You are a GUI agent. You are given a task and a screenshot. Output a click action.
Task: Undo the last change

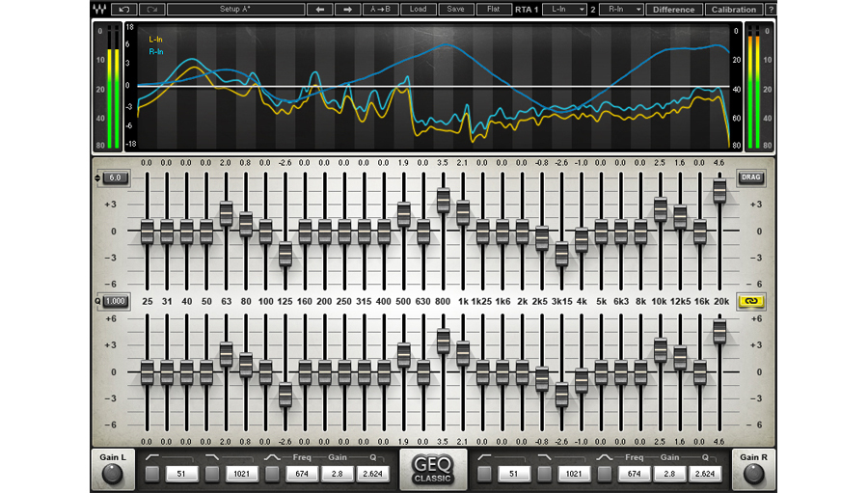123,9
